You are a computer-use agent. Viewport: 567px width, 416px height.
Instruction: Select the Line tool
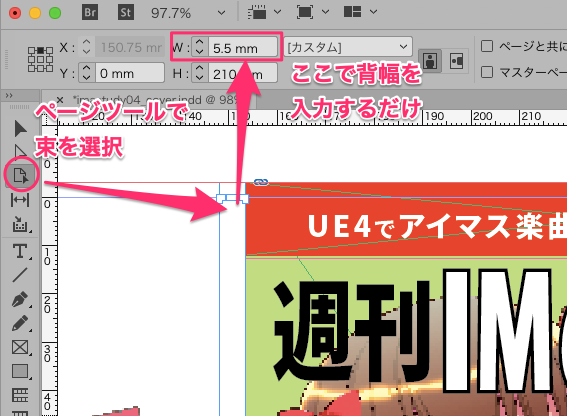[x=20, y=275]
